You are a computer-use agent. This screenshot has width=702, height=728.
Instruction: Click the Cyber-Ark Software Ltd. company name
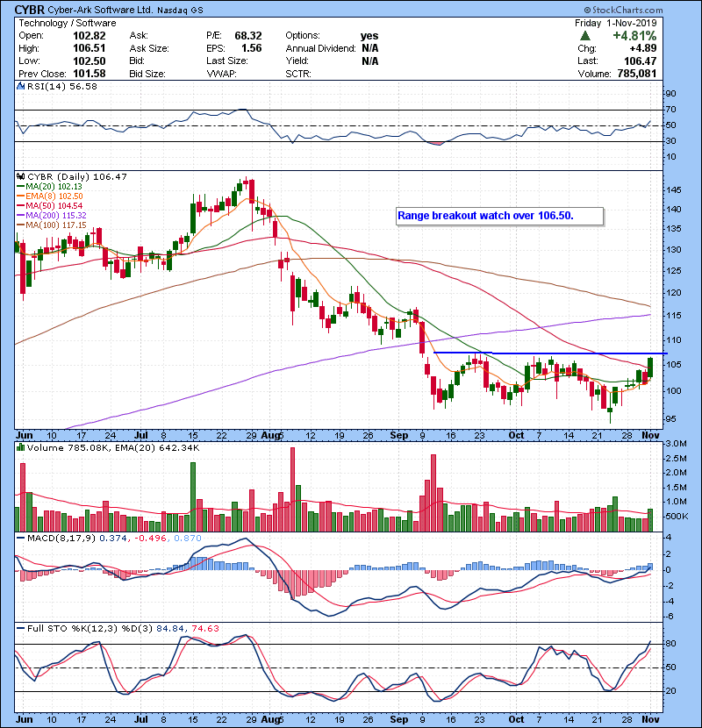pos(100,10)
